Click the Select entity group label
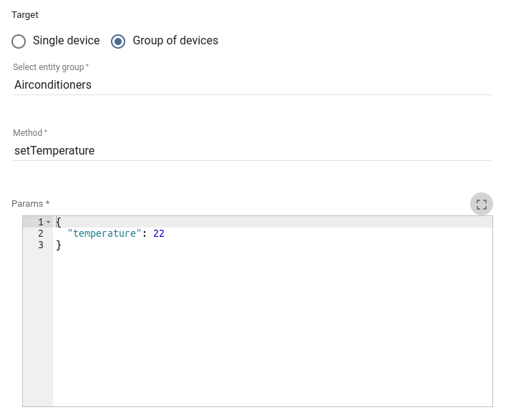The image size is (511, 420). pyautogui.click(x=51, y=67)
